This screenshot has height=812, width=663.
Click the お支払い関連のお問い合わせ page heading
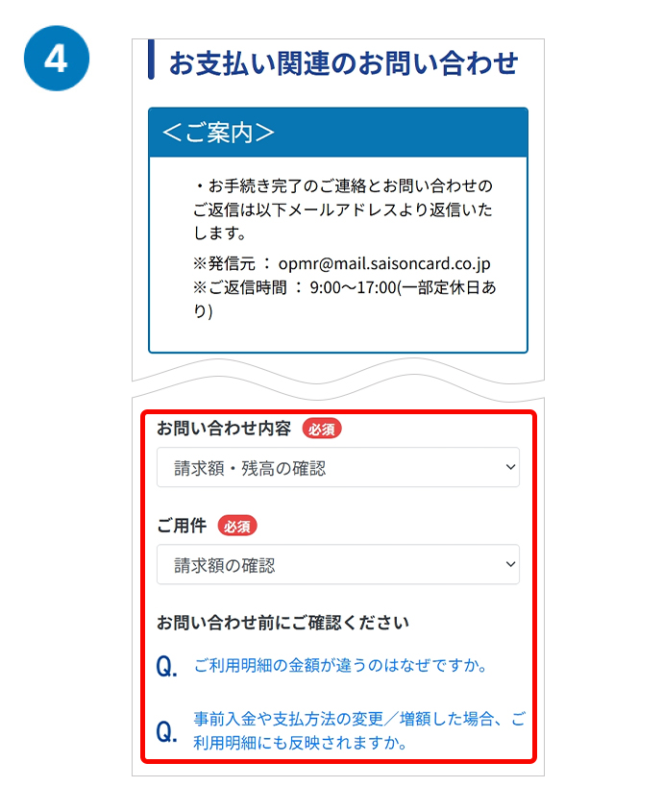(343, 63)
